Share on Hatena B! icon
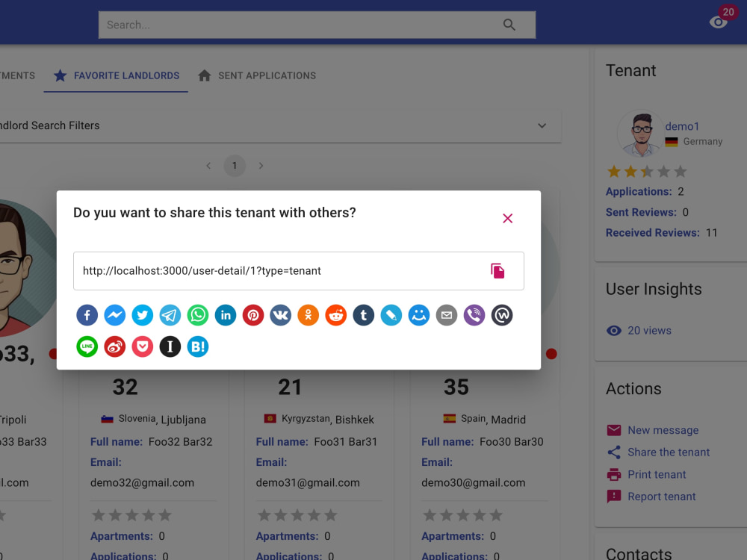This screenshot has width=747, height=560. pos(198,346)
